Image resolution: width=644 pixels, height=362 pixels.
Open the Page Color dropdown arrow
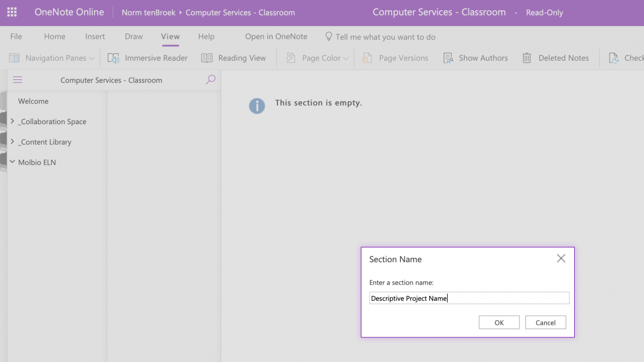coord(346,58)
